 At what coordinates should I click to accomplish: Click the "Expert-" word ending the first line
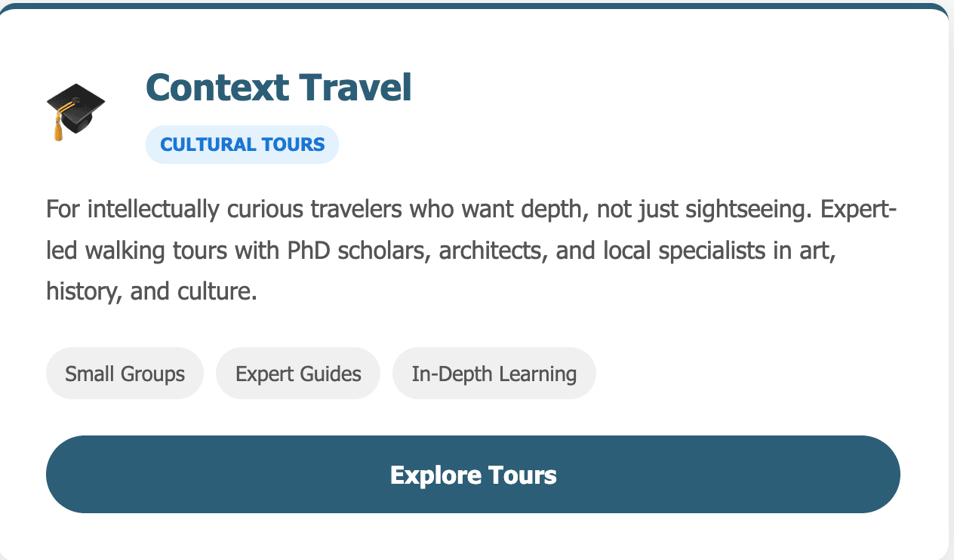click(x=858, y=209)
